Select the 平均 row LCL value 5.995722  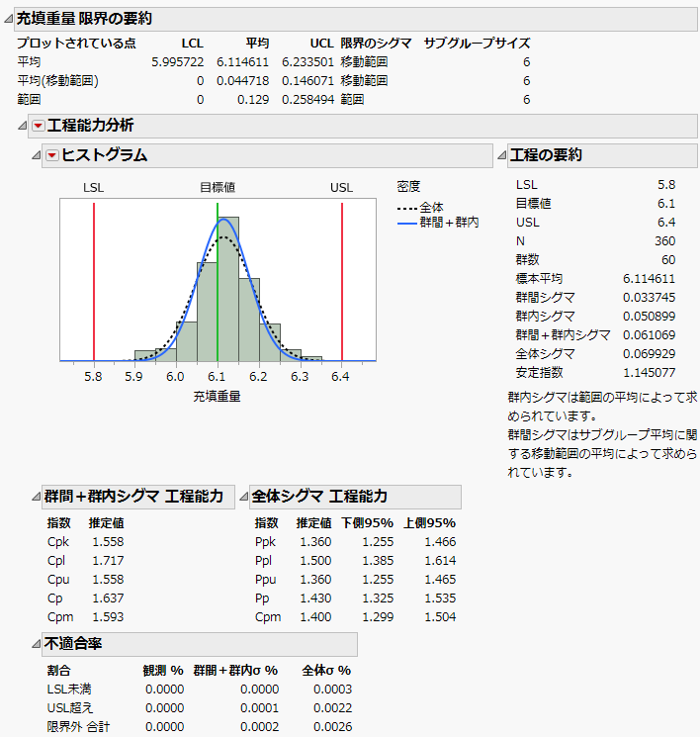(x=178, y=62)
